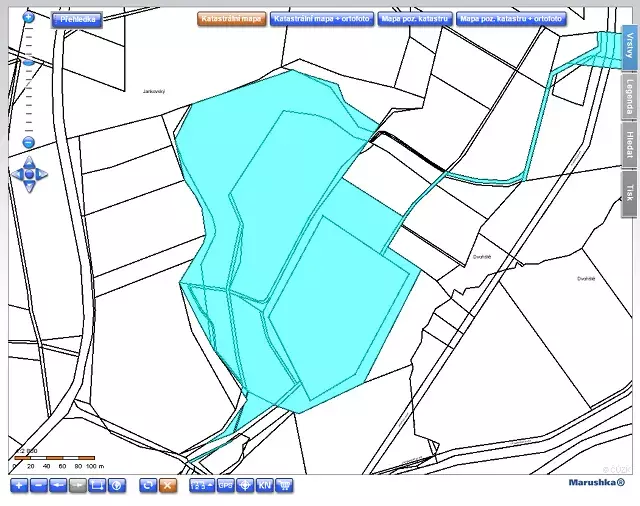Select the zoom-to-rectangle tool

click(x=97, y=485)
